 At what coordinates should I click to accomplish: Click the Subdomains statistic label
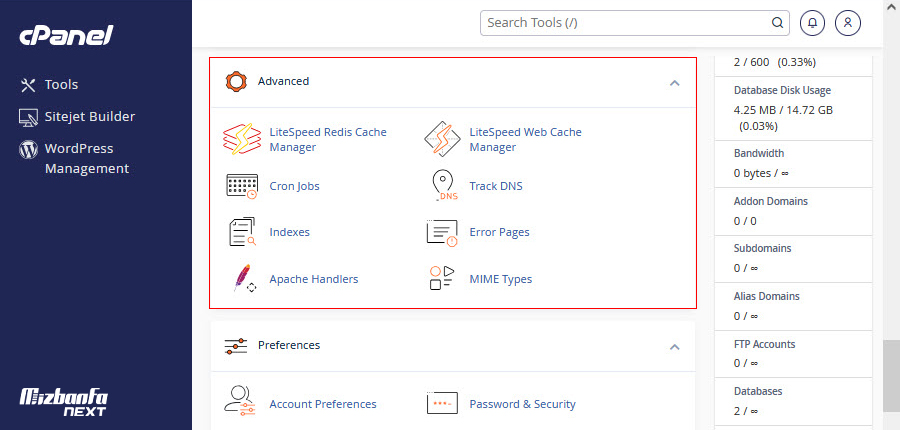tap(762, 249)
